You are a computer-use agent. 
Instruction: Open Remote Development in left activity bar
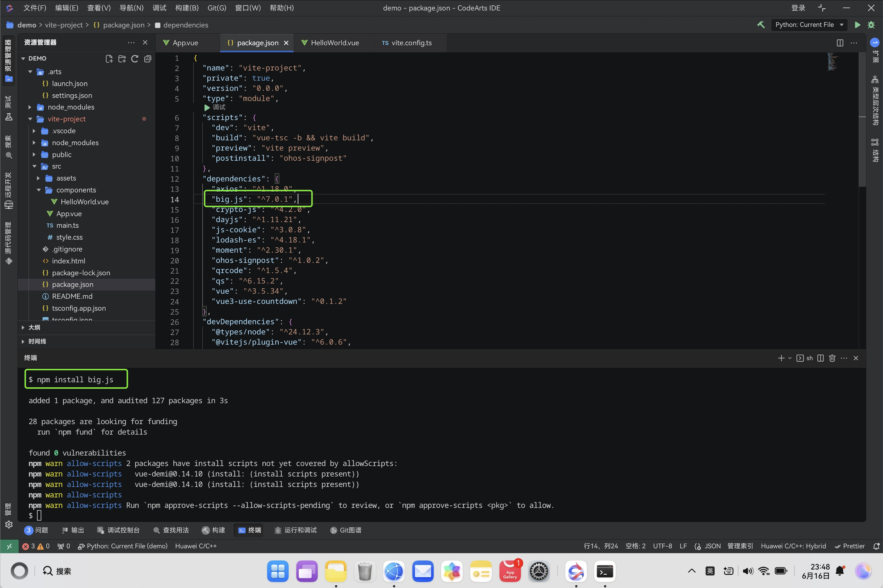(9, 190)
